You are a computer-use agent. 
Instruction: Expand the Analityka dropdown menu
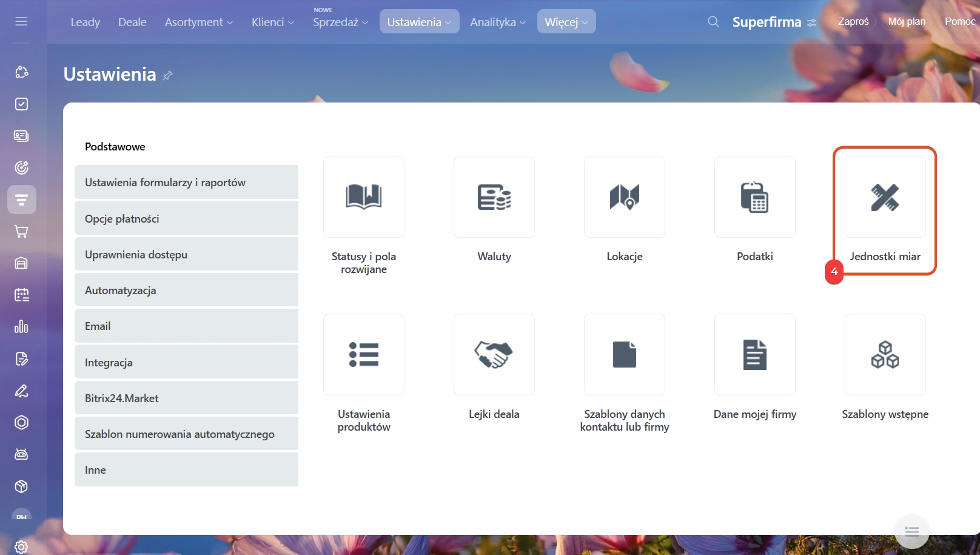[498, 22]
